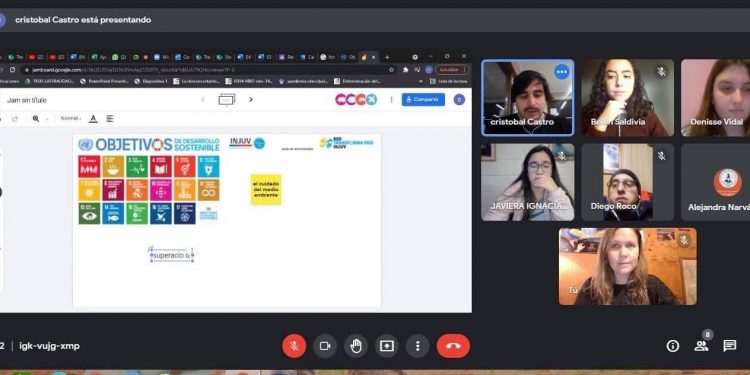
Task: Click the redo arrow in Jamboard toolbar
Action: pos(15,119)
